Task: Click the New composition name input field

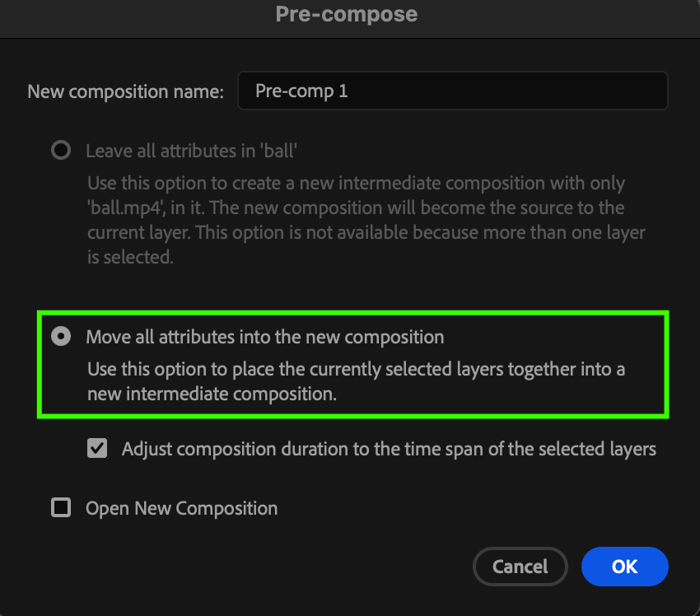Action: [x=451, y=91]
